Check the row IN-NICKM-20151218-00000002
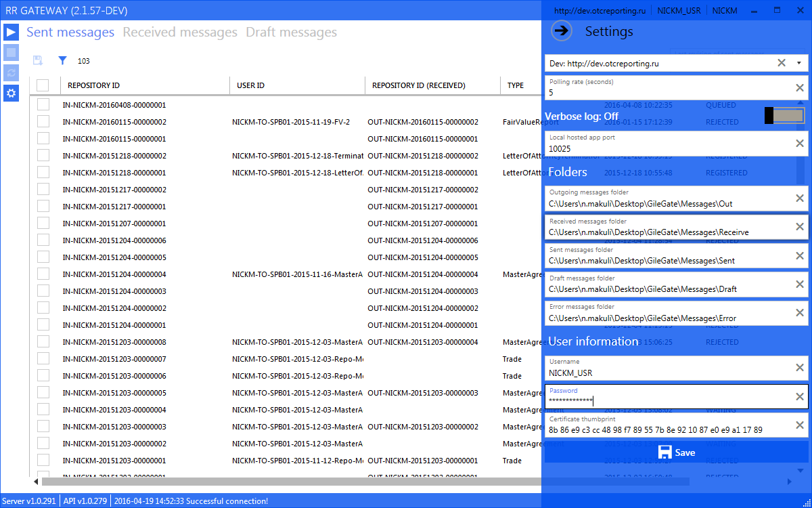The width and height of the screenshot is (812, 508). [43, 155]
